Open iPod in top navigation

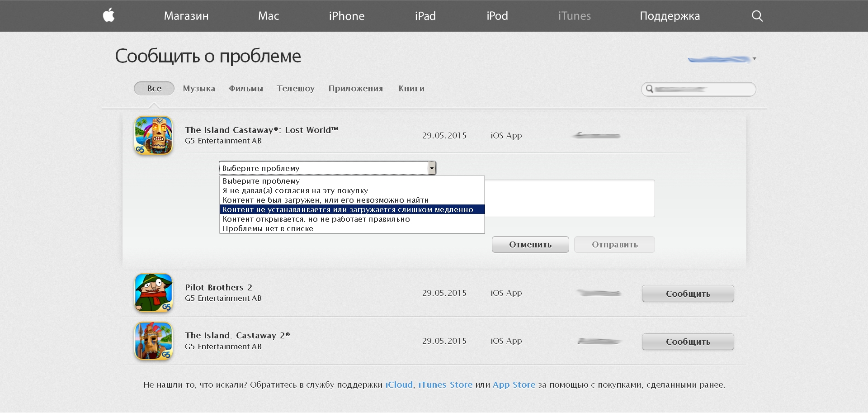click(497, 16)
